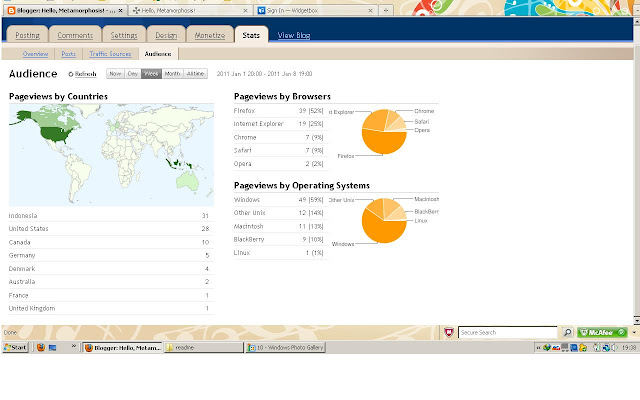Click the Safari pageviews row
The height and width of the screenshot is (400, 640).
click(x=280, y=150)
